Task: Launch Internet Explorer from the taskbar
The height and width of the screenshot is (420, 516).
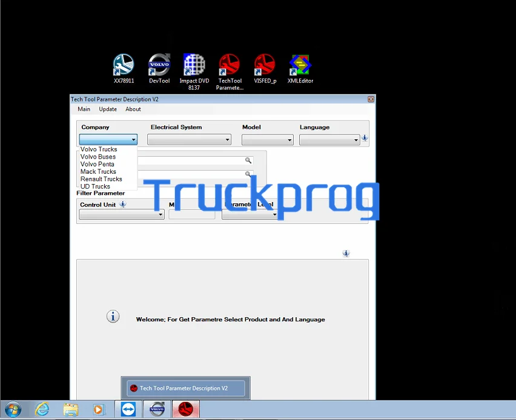Action: (42, 410)
